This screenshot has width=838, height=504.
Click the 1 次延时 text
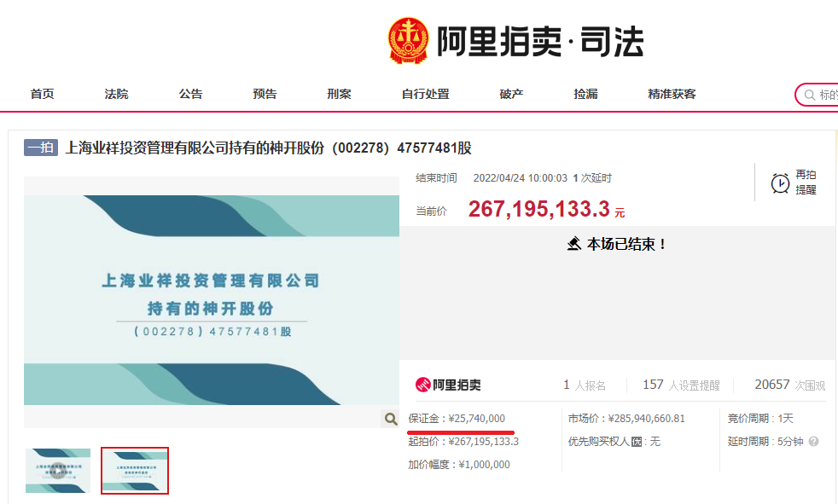click(x=592, y=177)
